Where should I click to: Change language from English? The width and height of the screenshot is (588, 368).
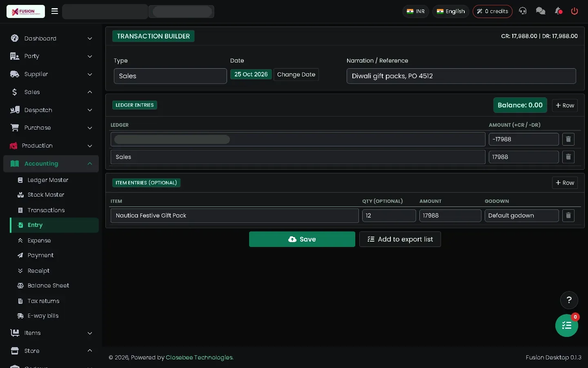[x=451, y=11]
